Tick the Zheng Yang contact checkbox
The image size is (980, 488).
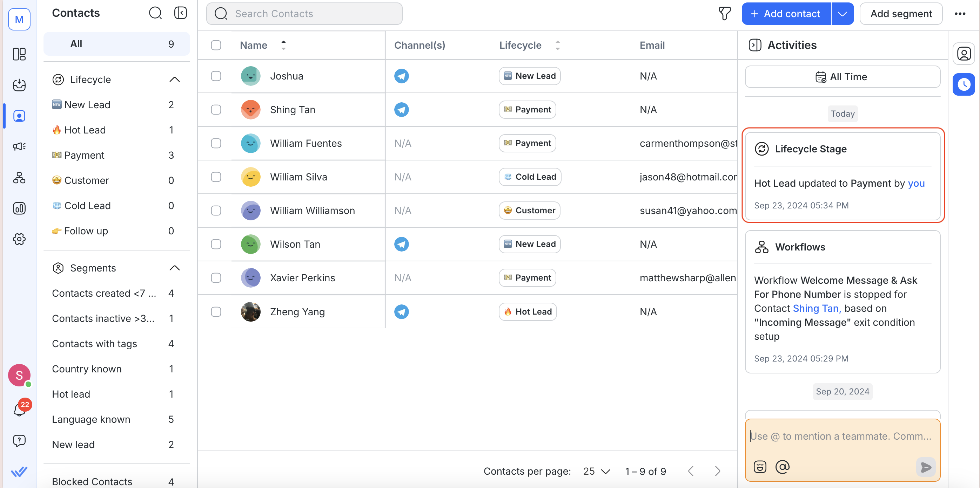[216, 312]
